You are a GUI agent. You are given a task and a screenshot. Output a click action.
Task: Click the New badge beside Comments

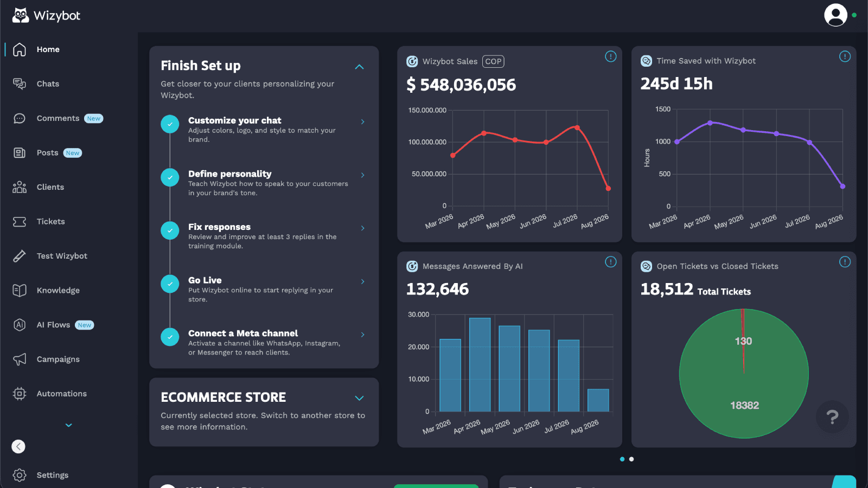[x=94, y=119]
